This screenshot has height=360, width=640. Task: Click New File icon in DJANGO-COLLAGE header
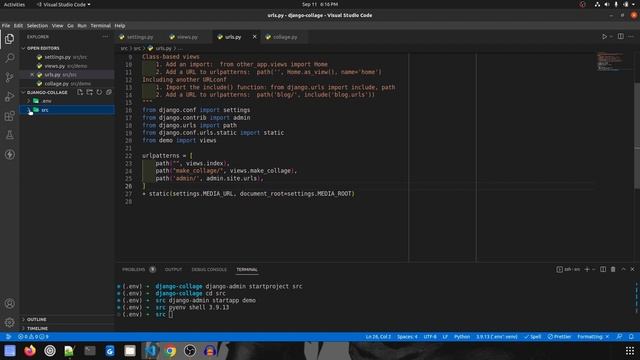tap(80, 92)
